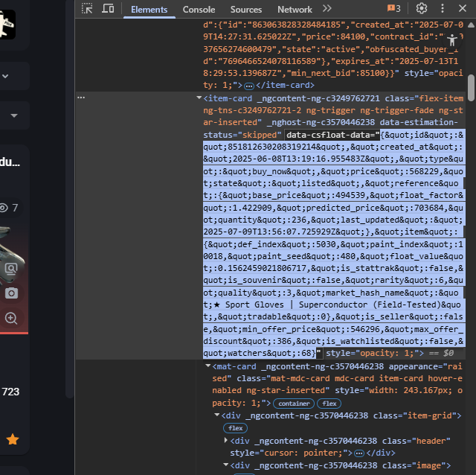Click the airplane site logo icon
The width and height of the screenshot is (476, 475).
click(x=7, y=25)
